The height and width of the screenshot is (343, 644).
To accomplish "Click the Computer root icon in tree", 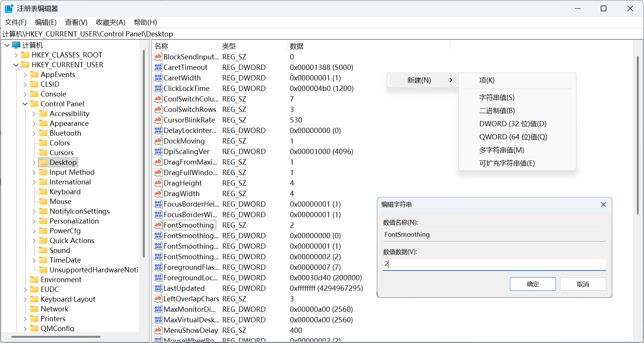I will click(16, 45).
